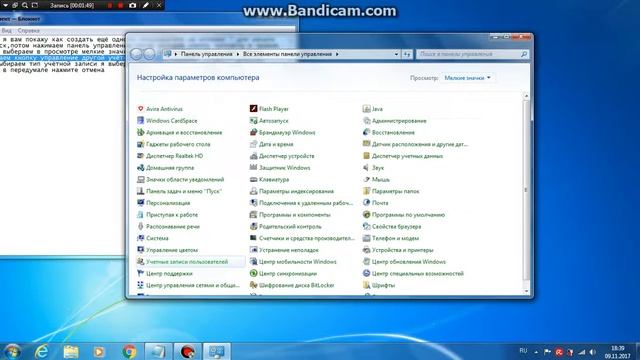Open Internet Explorer from taskbar
Viewport: 640px width, 360px height.
click(42, 351)
